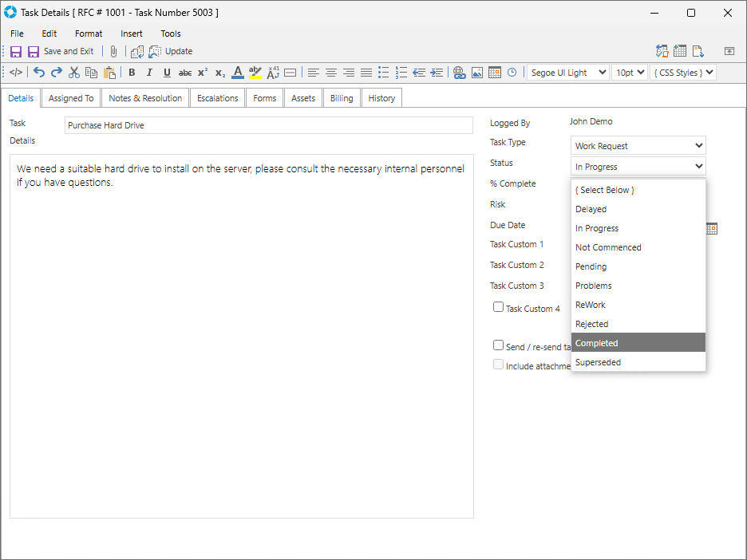
Task: Check the Task Custom 4 checkbox
Action: (x=498, y=307)
